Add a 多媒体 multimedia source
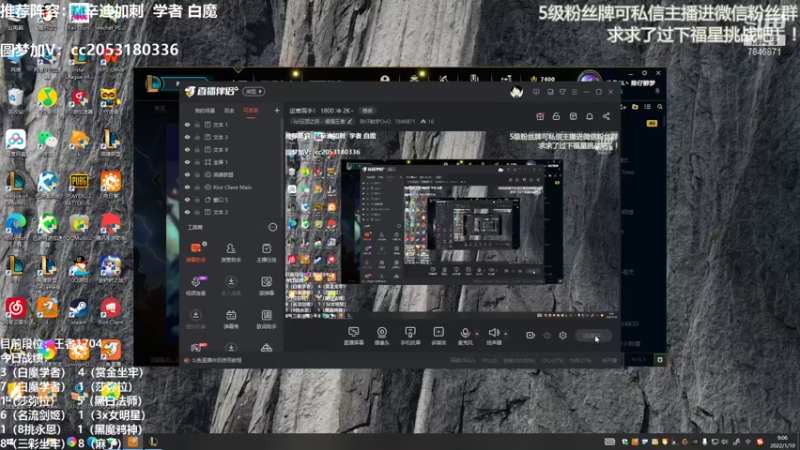The image size is (800, 450). (438, 336)
